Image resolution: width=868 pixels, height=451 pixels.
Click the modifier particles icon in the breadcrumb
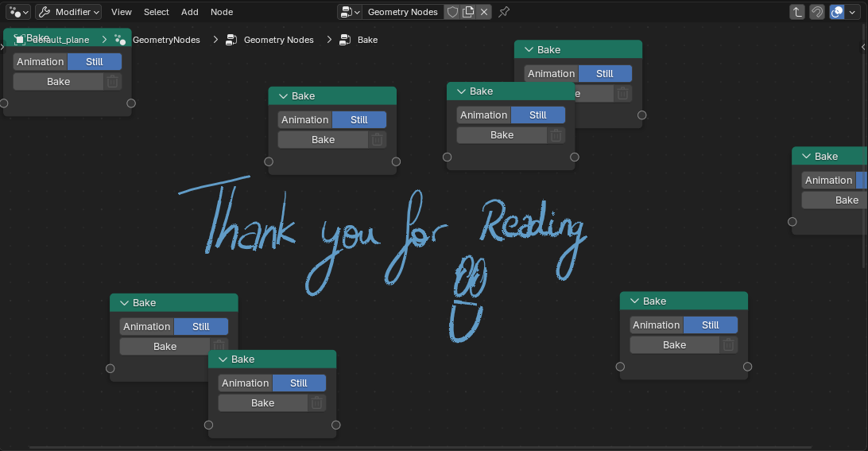pyautogui.click(x=120, y=39)
